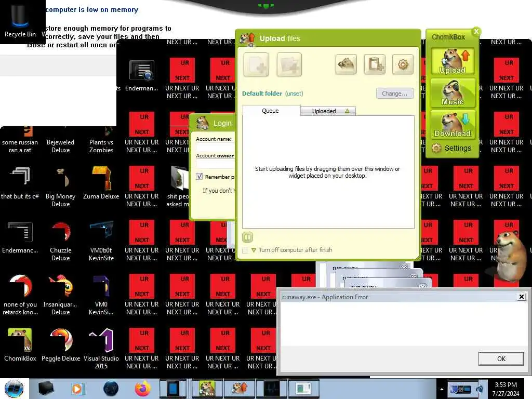Open the media player taskbar icon
The height and width of the screenshot is (399, 532).
(77, 389)
